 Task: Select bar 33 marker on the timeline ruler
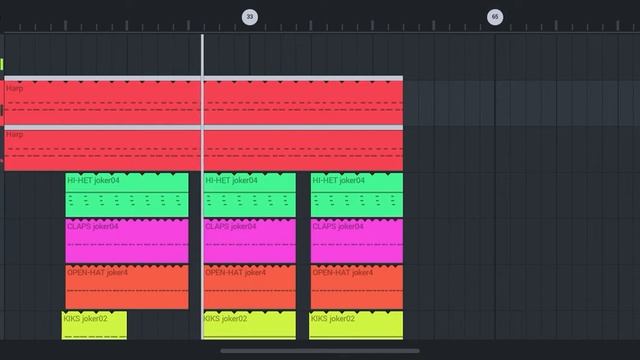coord(250,17)
